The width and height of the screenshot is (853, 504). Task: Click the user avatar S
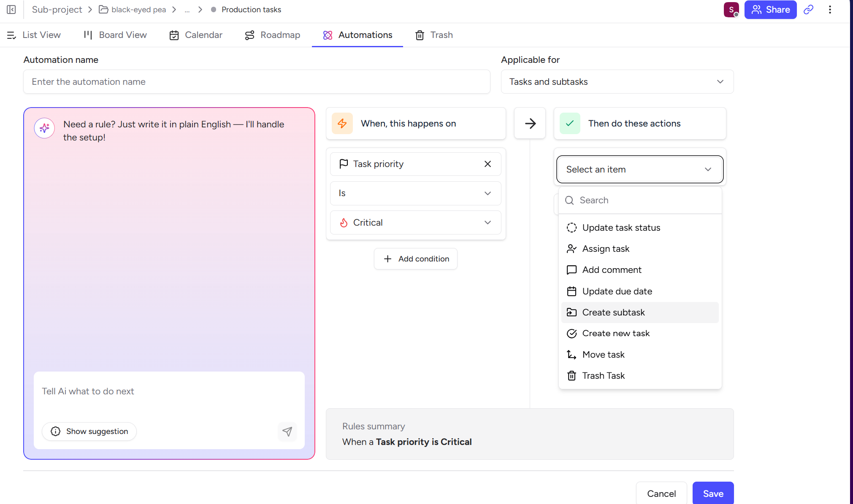(x=731, y=10)
